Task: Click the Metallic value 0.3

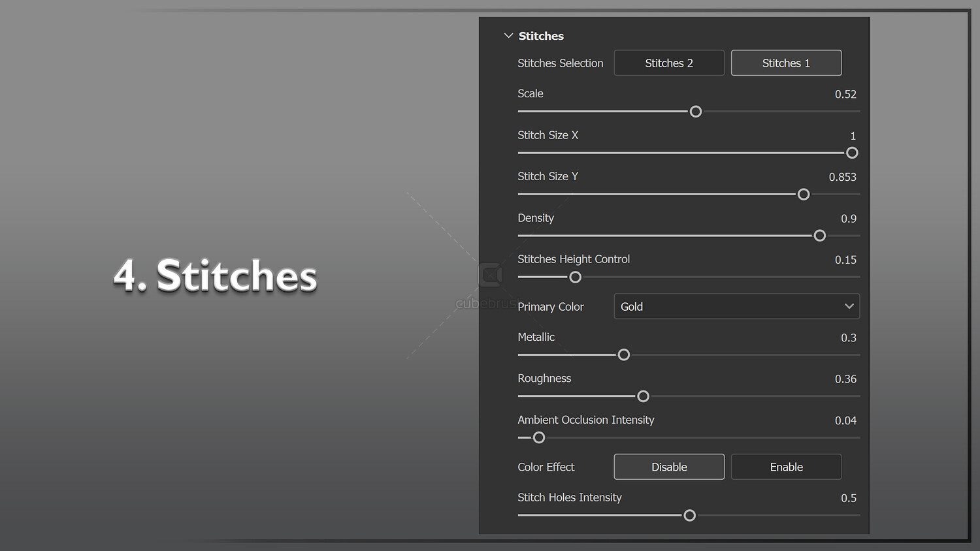Action: [849, 338]
